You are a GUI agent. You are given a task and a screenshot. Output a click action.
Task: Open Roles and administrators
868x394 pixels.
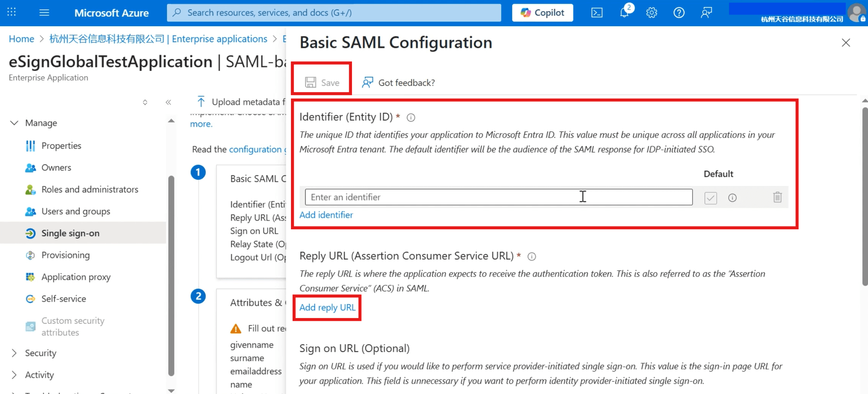pyautogui.click(x=90, y=189)
